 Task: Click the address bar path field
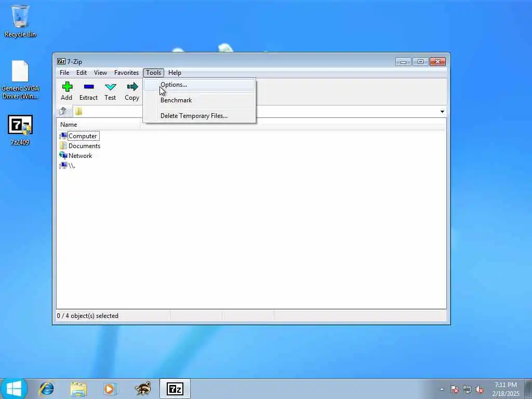click(259, 112)
